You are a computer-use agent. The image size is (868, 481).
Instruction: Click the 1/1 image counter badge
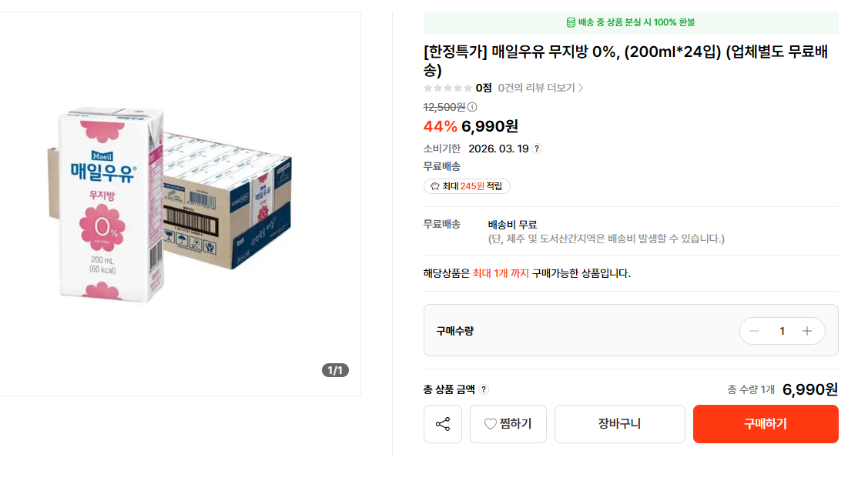[x=335, y=371]
